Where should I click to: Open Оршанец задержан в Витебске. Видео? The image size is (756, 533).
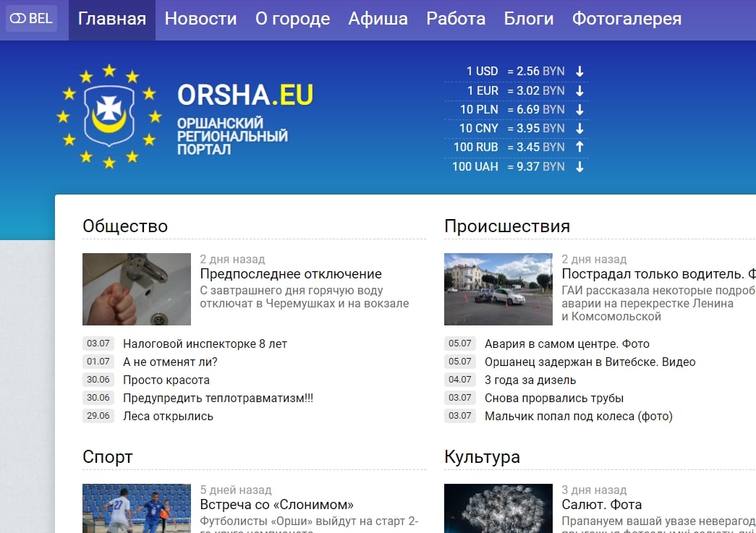point(590,362)
